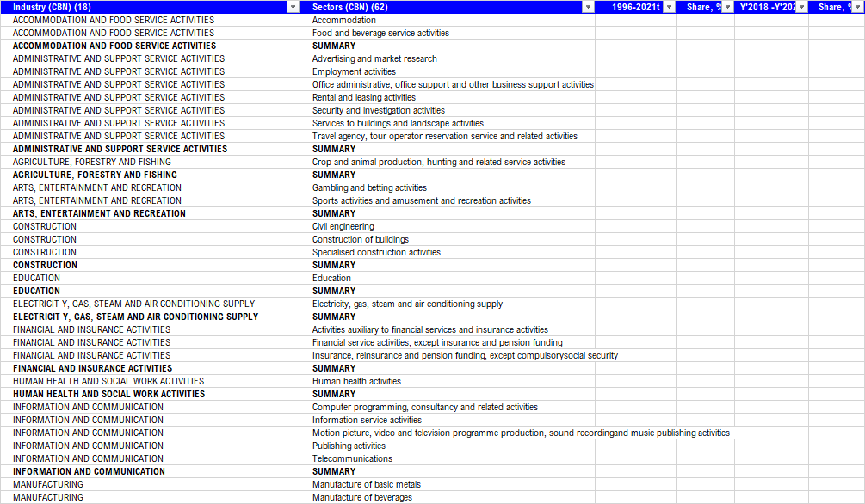Select Security and investigation activities cell
Screen dimensions: 865x504
pos(448,110)
